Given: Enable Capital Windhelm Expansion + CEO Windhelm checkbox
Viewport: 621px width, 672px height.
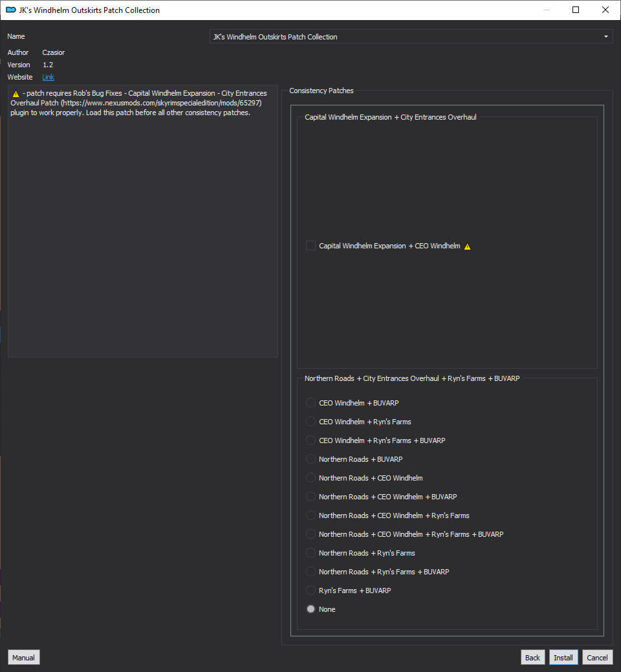Looking at the screenshot, I should [x=311, y=246].
